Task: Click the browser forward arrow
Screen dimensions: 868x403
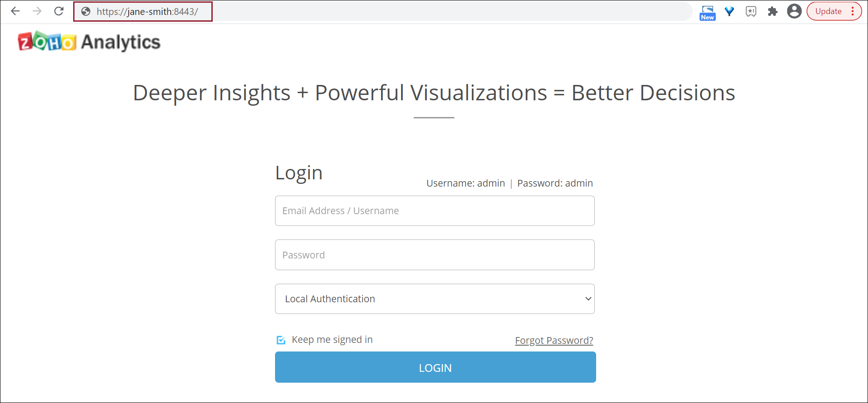Action: 37,11
